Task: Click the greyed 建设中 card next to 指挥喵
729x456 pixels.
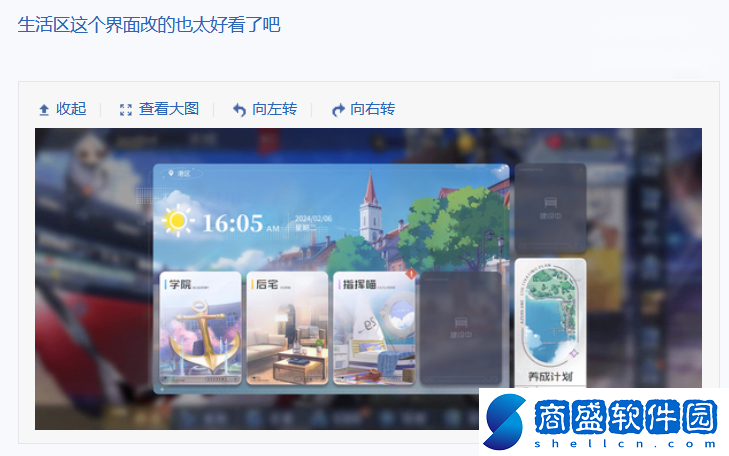Action: coord(461,328)
